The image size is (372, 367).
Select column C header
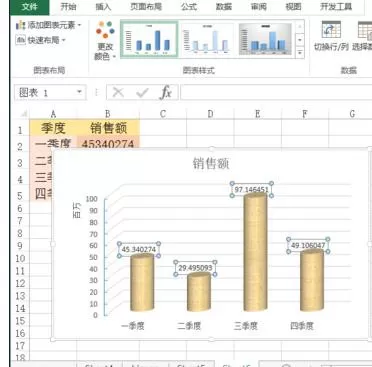163,114
